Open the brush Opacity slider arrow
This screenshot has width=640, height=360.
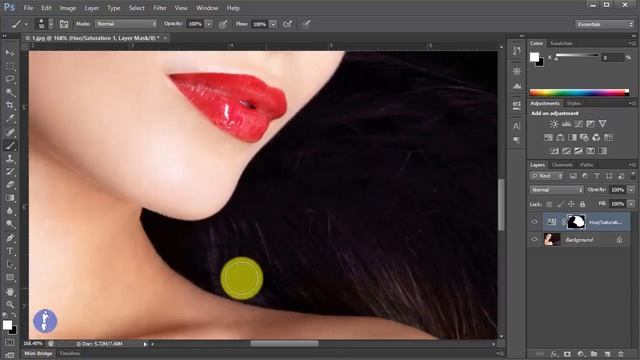tap(209, 24)
